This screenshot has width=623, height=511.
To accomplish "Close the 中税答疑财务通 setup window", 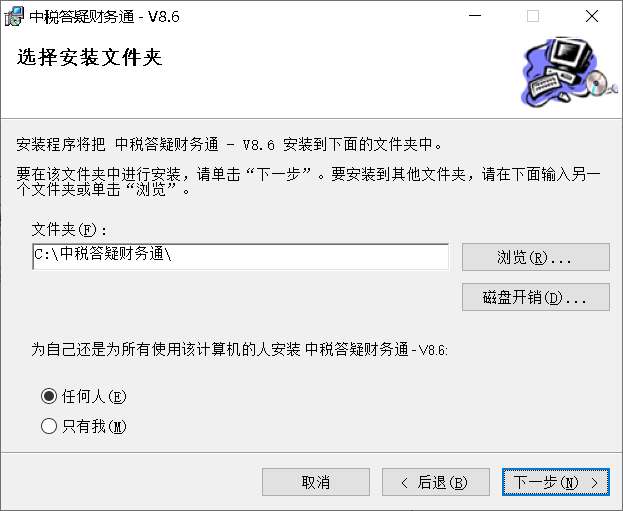I will 592,16.
